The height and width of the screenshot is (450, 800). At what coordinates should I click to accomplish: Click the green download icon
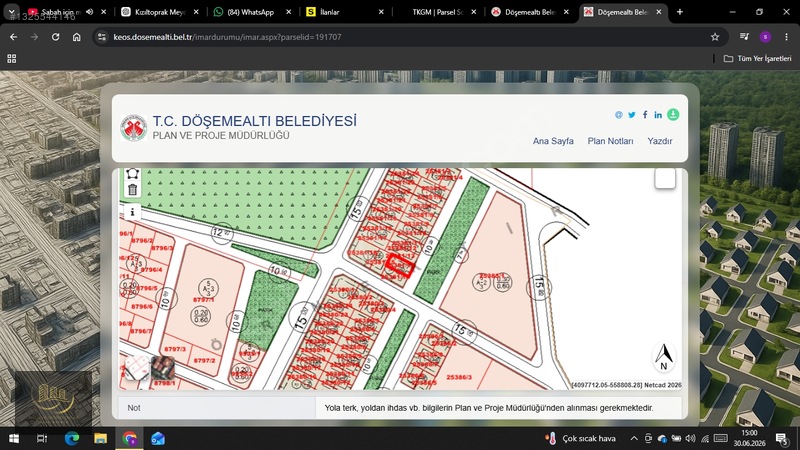click(673, 115)
